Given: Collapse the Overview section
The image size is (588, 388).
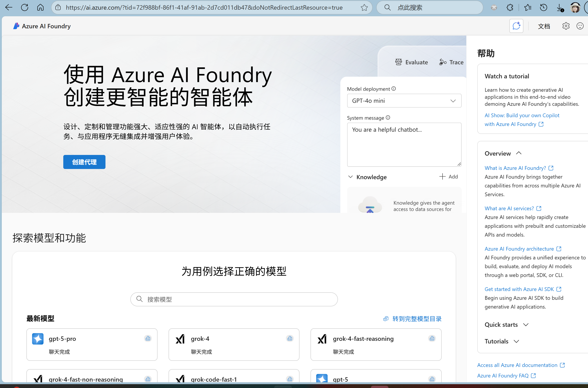Looking at the screenshot, I should click(519, 153).
